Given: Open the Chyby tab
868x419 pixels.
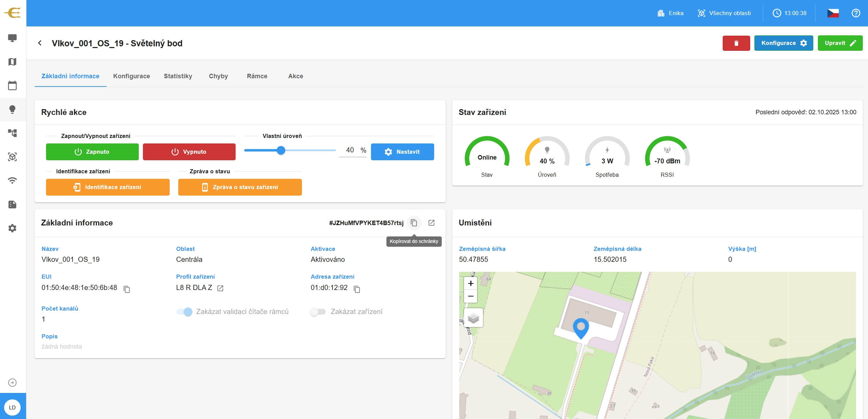Looking at the screenshot, I should point(218,76).
